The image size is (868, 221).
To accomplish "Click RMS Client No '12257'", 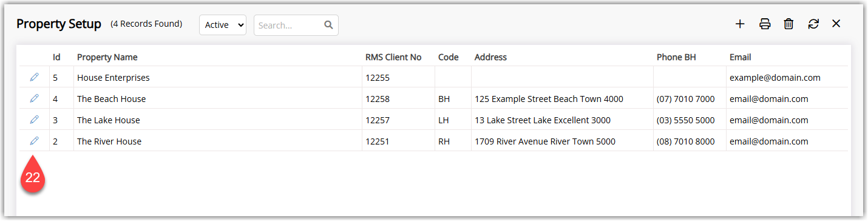I will (x=378, y=120).
